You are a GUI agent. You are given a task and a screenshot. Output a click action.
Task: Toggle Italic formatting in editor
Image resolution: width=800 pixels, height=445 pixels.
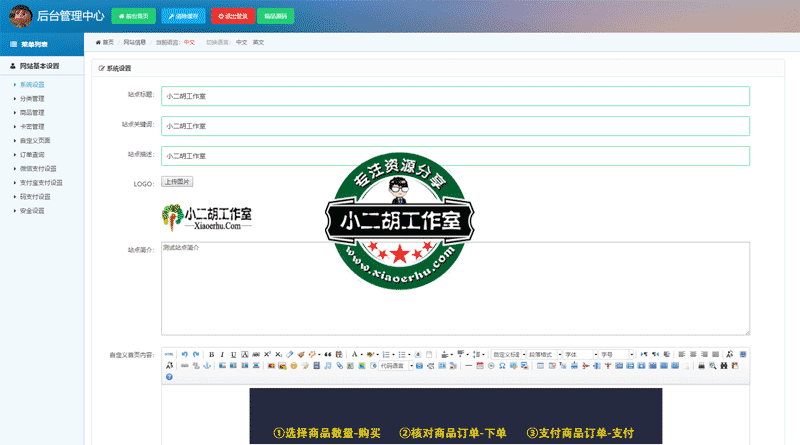(x=222, y=354)
